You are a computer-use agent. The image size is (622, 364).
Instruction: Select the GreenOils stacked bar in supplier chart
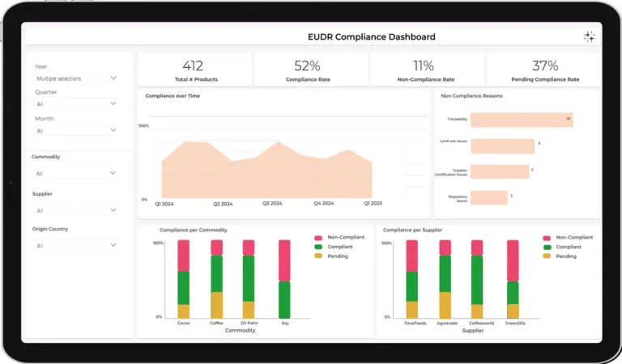click(513, 279)
